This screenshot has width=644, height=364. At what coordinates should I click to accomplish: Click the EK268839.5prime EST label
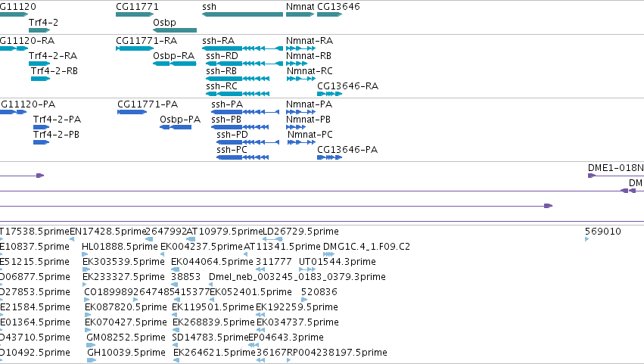tap(213, 323)
